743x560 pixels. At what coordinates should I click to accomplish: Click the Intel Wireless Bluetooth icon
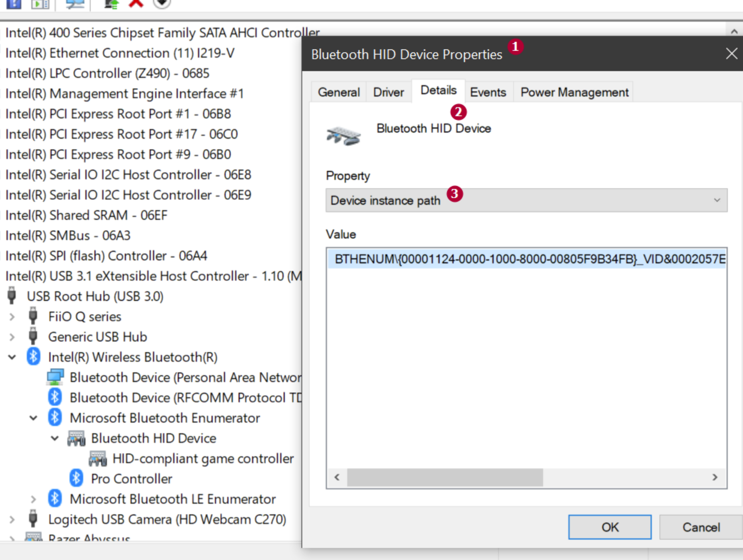(34, 357)
